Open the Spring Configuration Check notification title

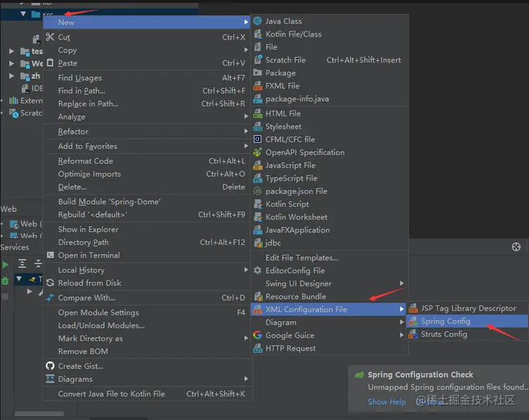tap(420, 375)
